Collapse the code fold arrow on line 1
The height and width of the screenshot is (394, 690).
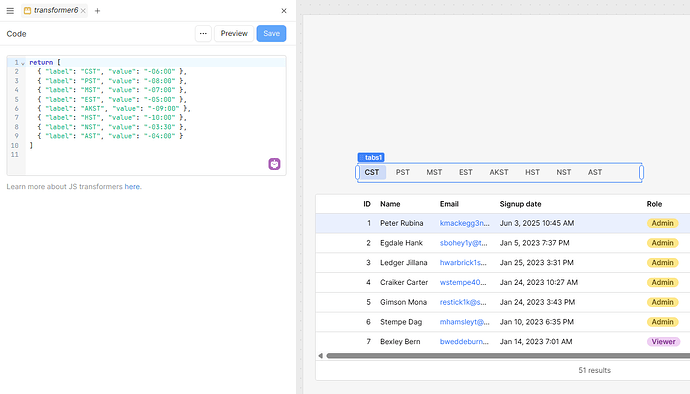click(23, 63)
